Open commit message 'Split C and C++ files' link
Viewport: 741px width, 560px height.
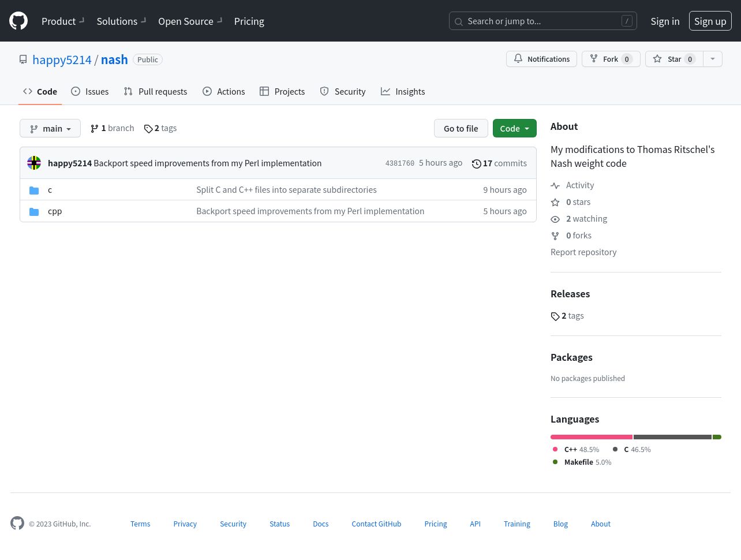point(286,189)
